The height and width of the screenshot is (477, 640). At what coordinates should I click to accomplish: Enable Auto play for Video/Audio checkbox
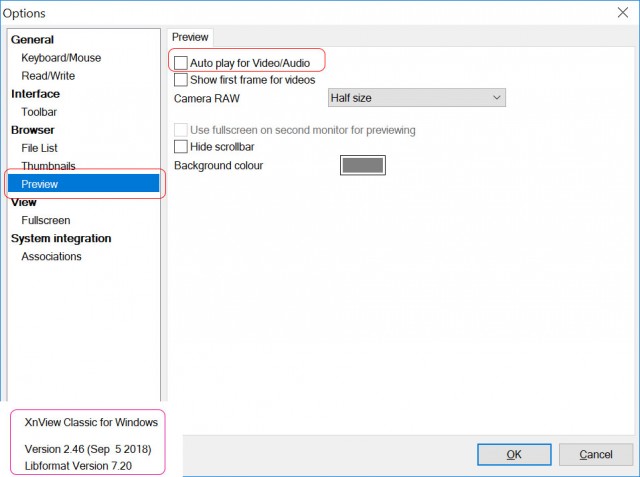click(180, 63)
